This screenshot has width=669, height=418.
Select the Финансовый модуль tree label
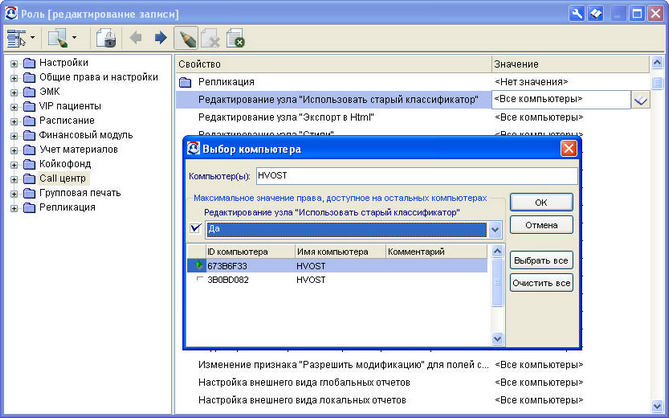pos(86,135)
